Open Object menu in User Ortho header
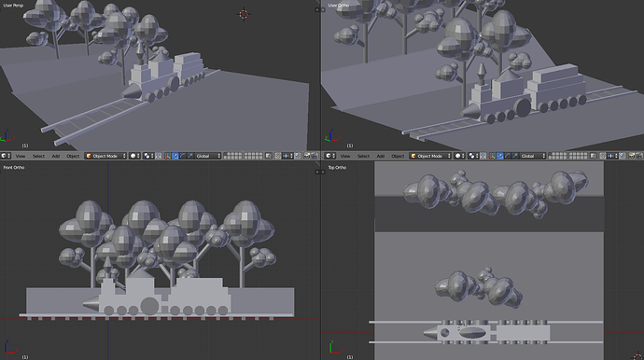 (x=398, y=156)
